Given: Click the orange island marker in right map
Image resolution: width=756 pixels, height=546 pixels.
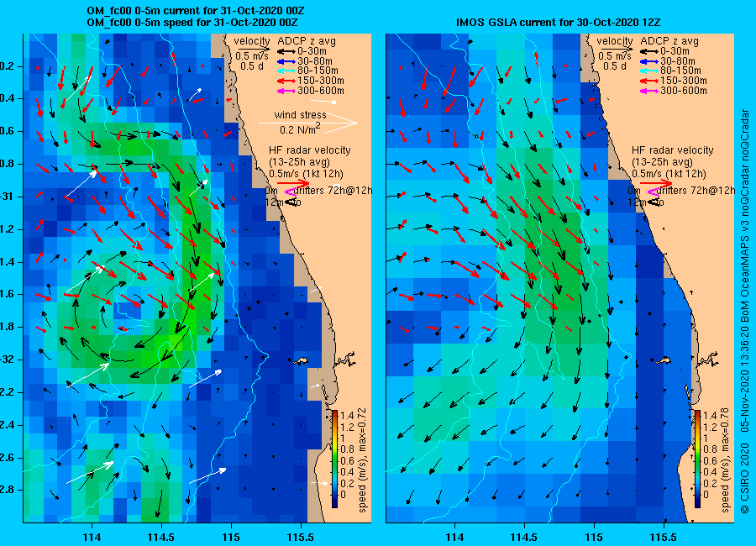Looking at the screenshot, I should (664, 360).
